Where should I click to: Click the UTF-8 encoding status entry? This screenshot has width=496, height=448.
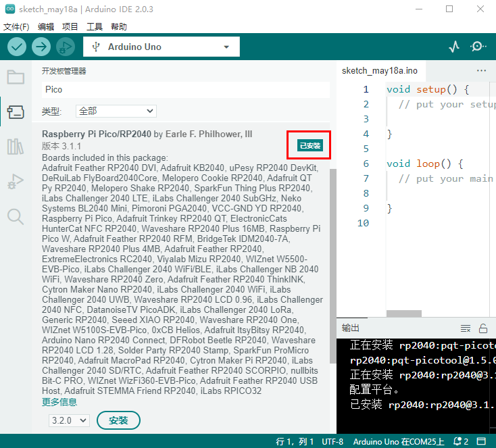(332, 441)
